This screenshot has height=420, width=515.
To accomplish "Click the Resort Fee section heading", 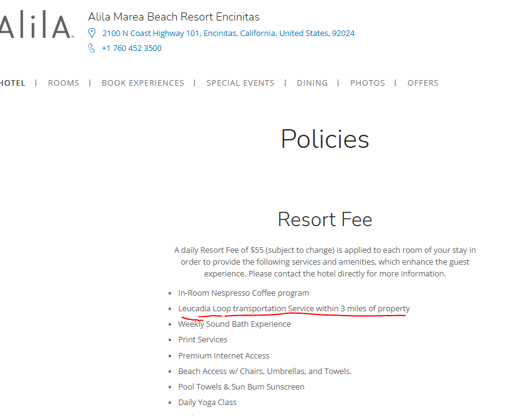I will [x=325, y=219].
